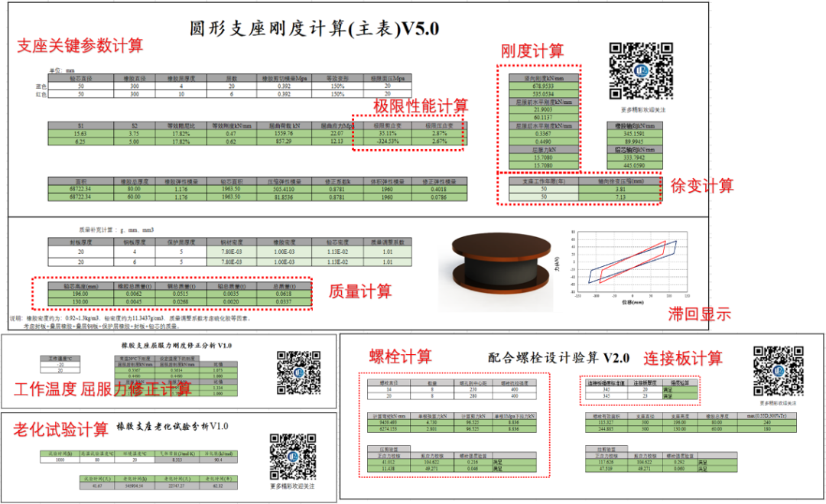This screenshot has height=504, width=826.
Task: Select corrected elastic modulus 0.4018
Action: [x=439, y=189]
